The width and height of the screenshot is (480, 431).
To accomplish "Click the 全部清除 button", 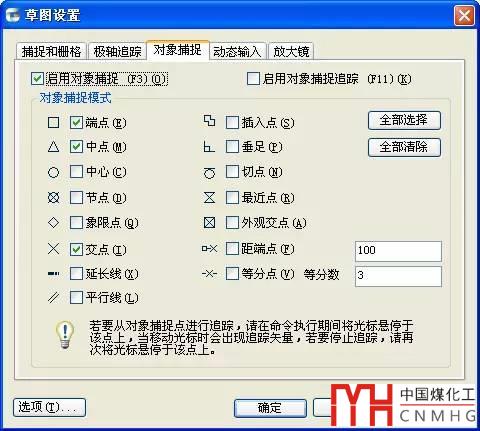I will tap(404, 147).
